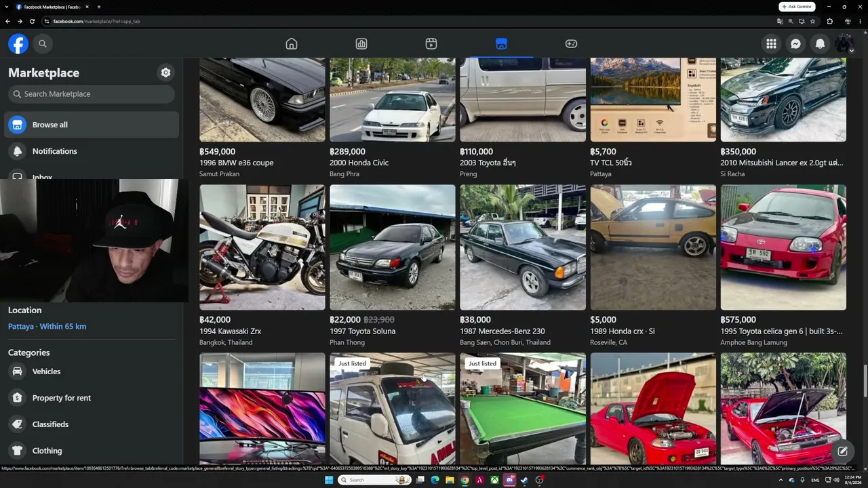Show hidden system tray icons
Viewport: 868px width, 488px height.
781,480
